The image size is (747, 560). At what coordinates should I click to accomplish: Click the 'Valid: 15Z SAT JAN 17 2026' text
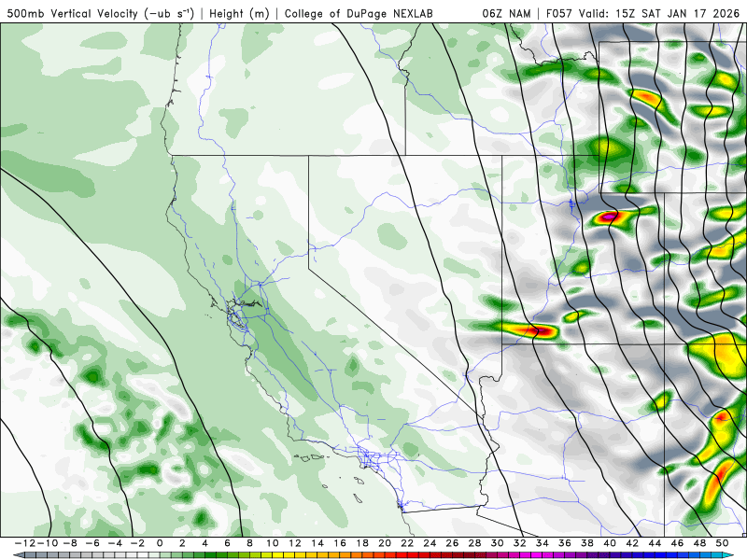[x=659, y=13]
